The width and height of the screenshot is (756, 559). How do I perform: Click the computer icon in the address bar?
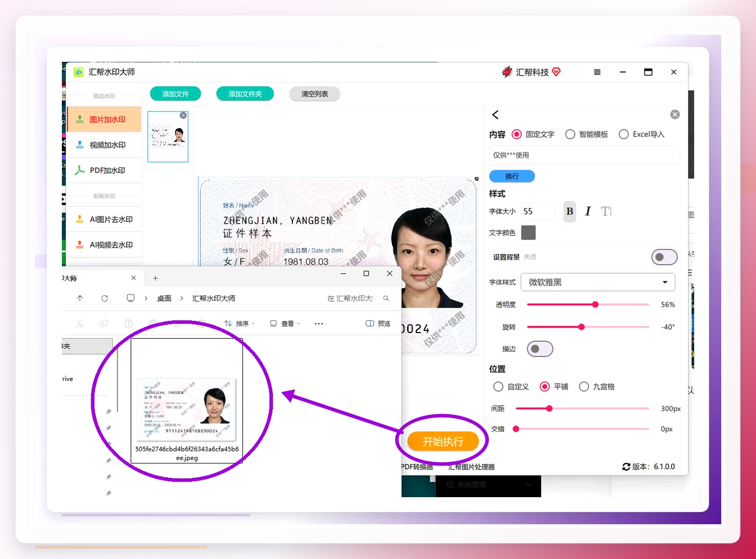point(130,298)
